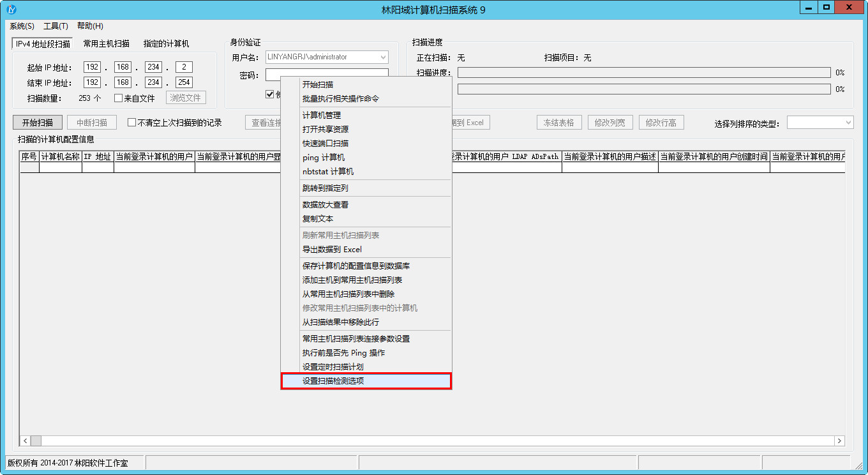Choose 设置扫描检测选项 menu entry
The image size is (868, 475).
click(366, 381)
